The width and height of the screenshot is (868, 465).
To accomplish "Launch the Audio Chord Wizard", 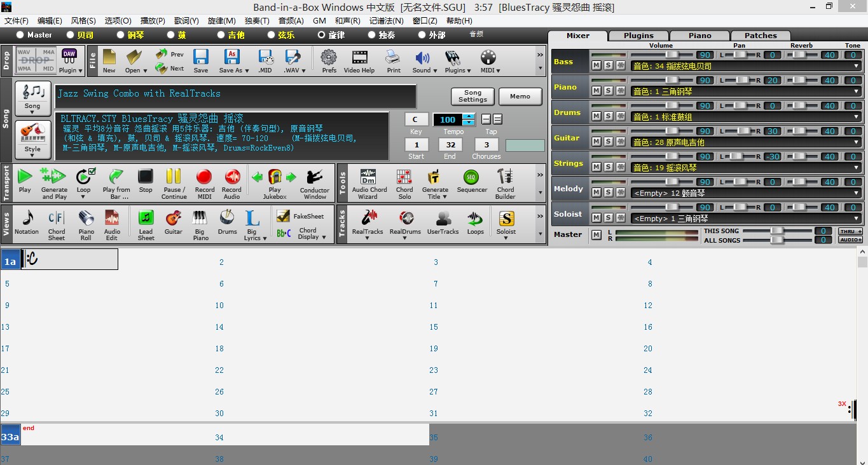I will (369, 183).
